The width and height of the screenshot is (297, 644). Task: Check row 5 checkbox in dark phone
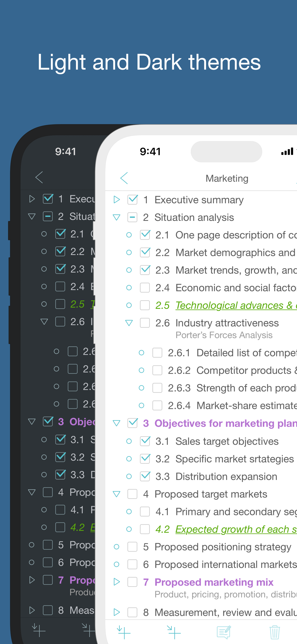click(48, 545)
